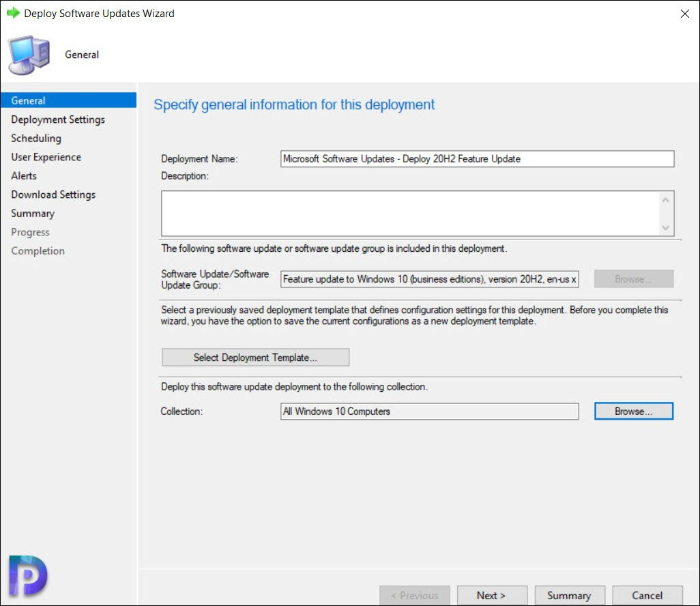Click the 'Deploy Software Updates Wizard' title text
Image resolution: width=700 pixels, height=606 pixels.
pyautogui.click(x=99, y=14)
